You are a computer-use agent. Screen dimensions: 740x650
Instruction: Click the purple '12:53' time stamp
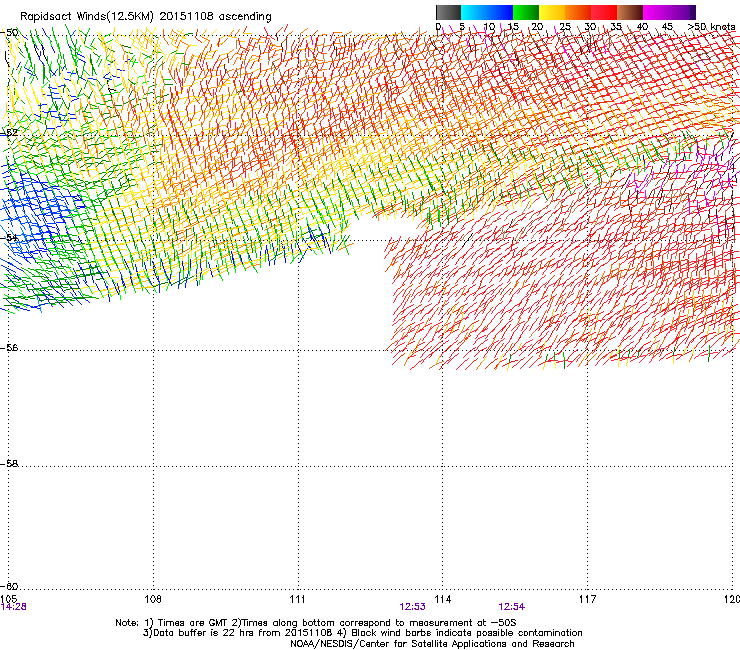click(412, 607)
